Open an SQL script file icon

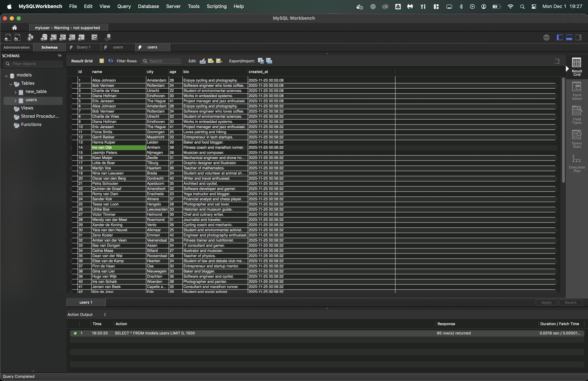pyautogui.click(x=17, y=37)
